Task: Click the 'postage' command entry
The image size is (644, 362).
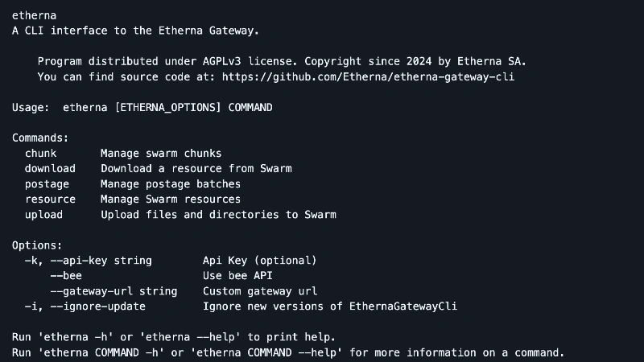Action: 47,184
